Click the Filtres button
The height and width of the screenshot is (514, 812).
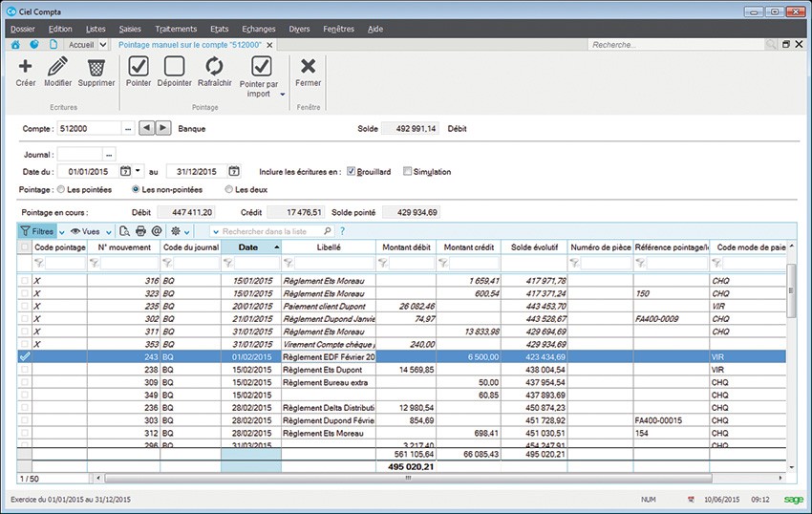click(37, 231)
